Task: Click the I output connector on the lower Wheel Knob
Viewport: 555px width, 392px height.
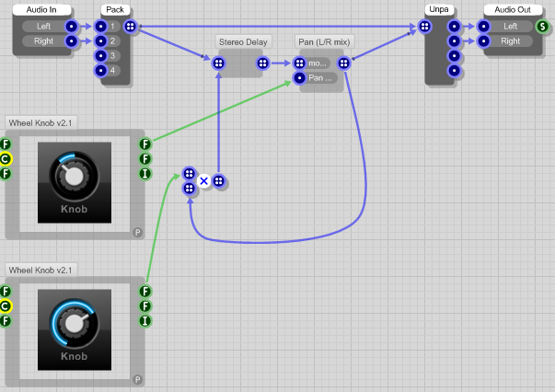Action: 145,321
